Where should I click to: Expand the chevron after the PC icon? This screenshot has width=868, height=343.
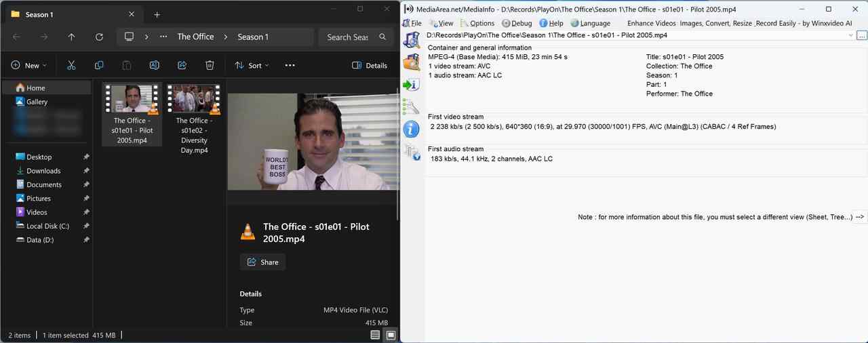[146, 37]
